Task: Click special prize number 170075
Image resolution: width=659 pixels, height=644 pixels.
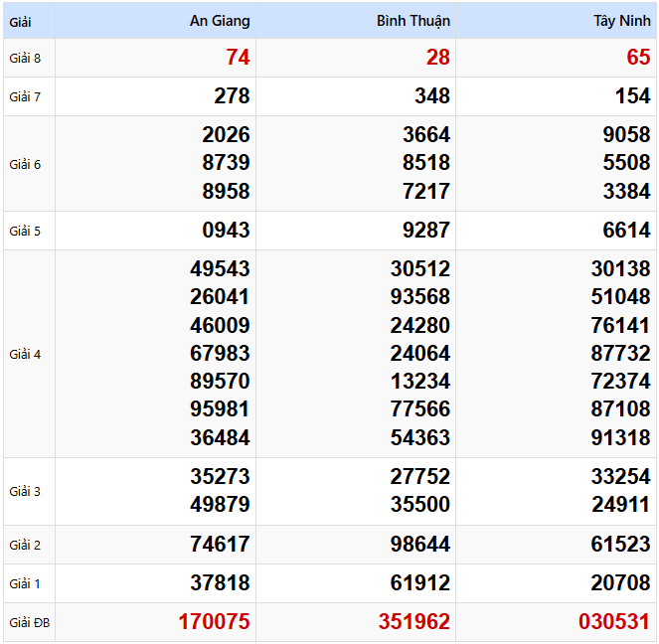Action: 214,622
